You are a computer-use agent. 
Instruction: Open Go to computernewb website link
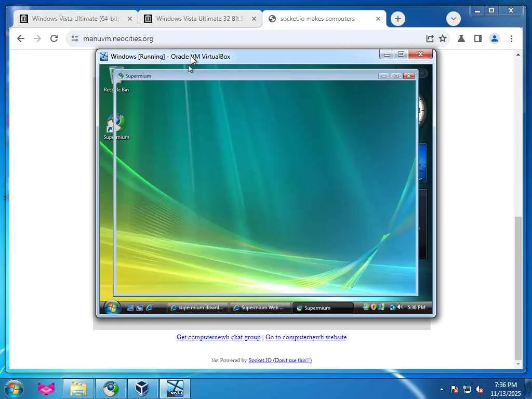306,337
